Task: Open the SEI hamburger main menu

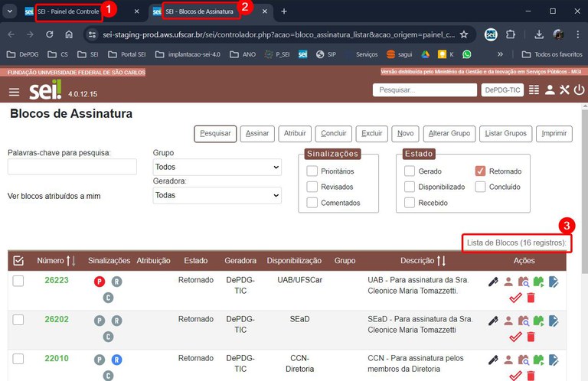Action: (x=14, y=92)
